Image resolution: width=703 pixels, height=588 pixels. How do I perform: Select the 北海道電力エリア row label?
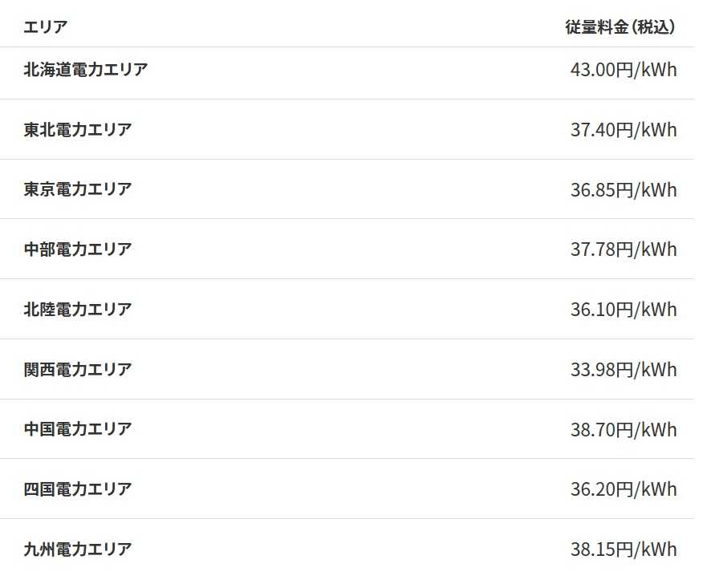click(86, 70)
